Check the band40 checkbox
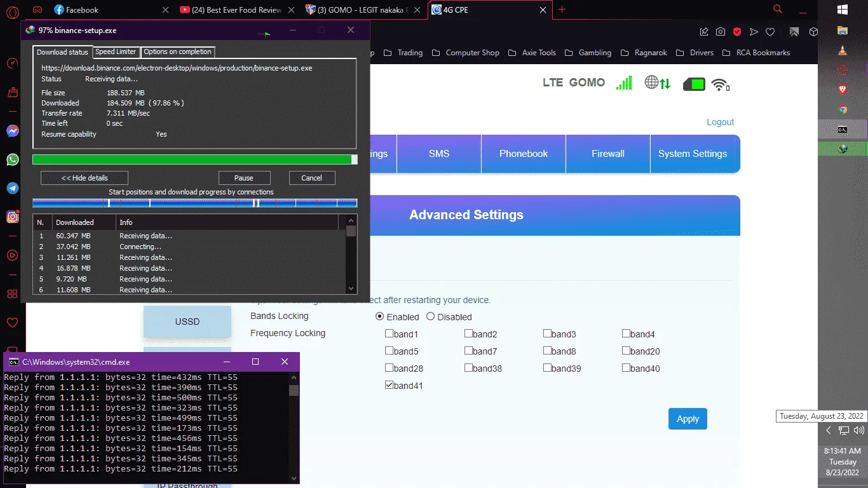Image resolution: width=868 pixels, height=488 pixels. click(626, 367)
